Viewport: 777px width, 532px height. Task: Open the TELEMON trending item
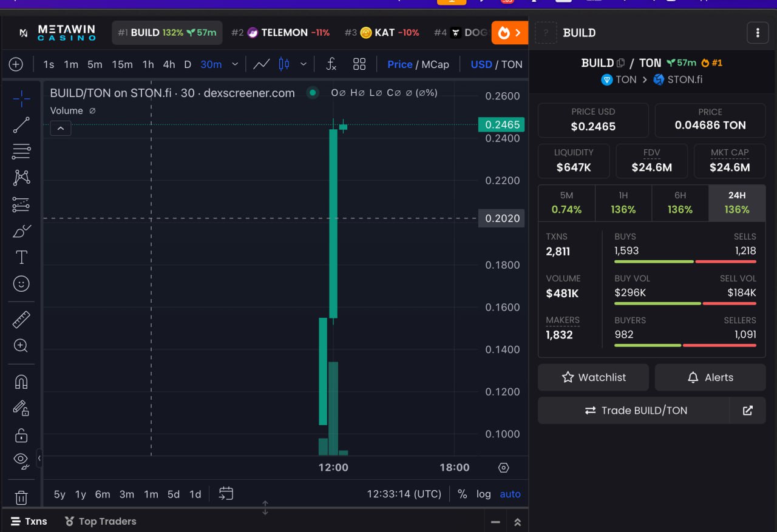click(x=280, y=33)
